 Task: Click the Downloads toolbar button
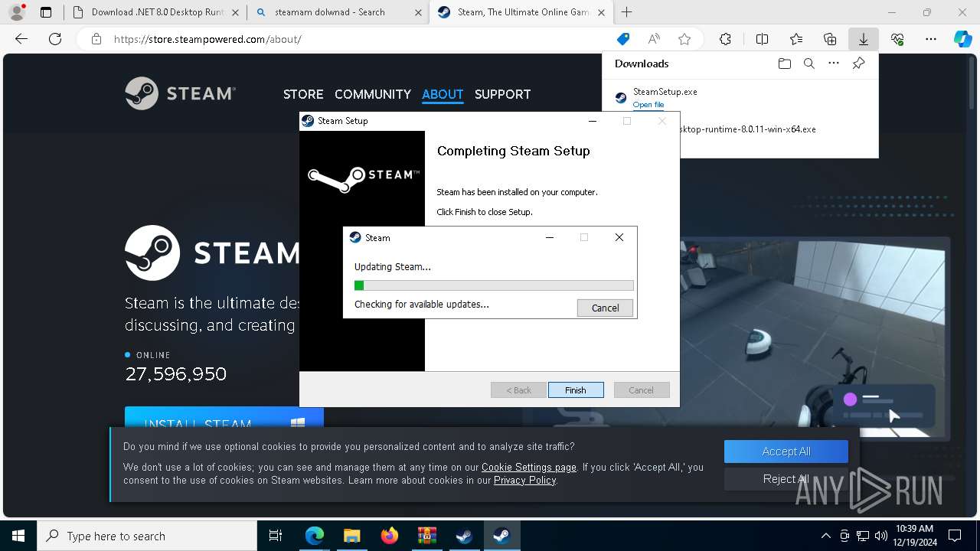(x=863, y=39)
